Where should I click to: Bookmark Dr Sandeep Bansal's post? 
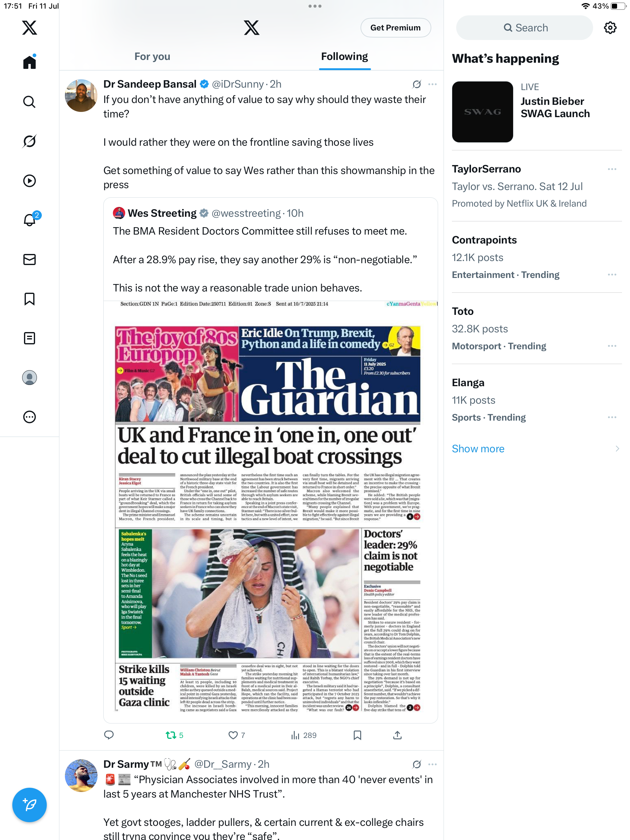click(x=357, y=735)
